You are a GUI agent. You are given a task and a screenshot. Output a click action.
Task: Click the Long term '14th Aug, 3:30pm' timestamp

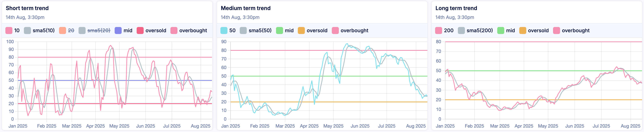click(455, 17)
